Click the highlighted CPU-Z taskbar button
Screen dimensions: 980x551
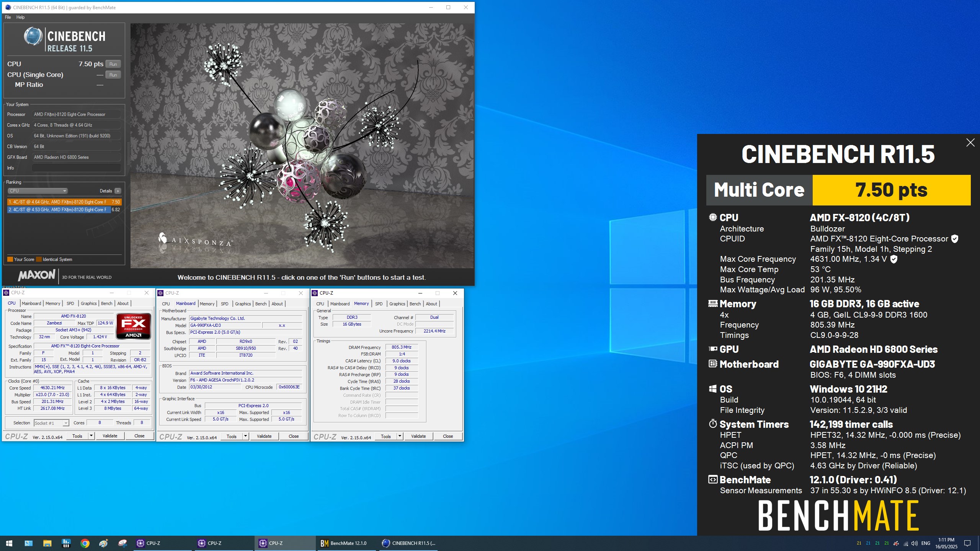click(285, 543)
